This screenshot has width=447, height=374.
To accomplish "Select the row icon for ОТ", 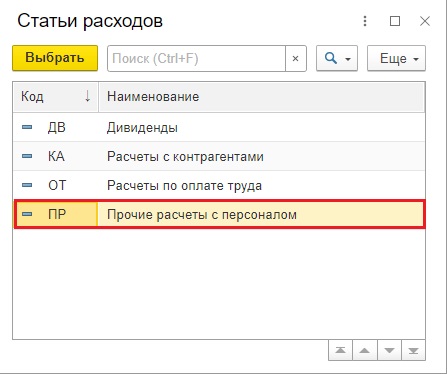I will [27, 185].
